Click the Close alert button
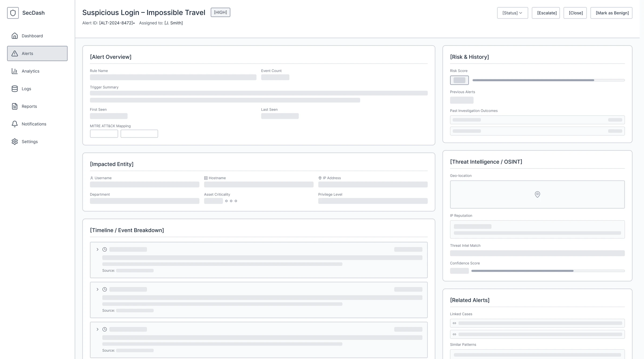Viewport: 644px width, 359px height. coord(575,13)
